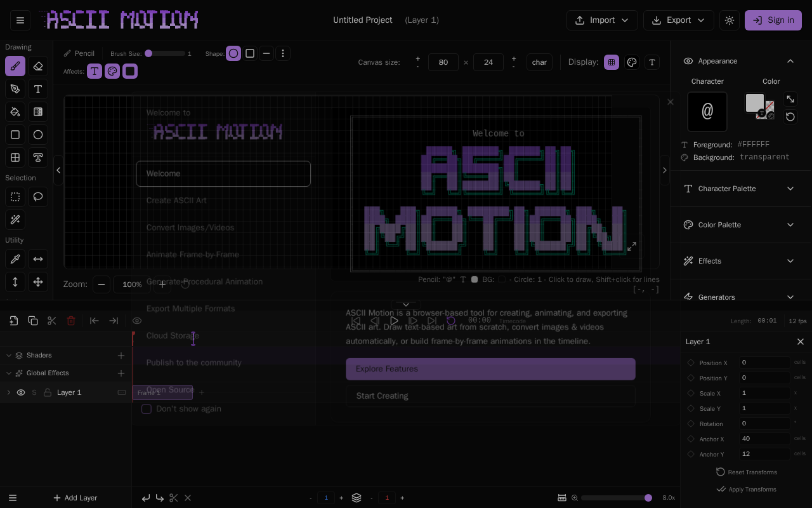Select the Pen tool in the Drawing section
The width and height of the screenshot is (812, 508).
pos(15,89)
